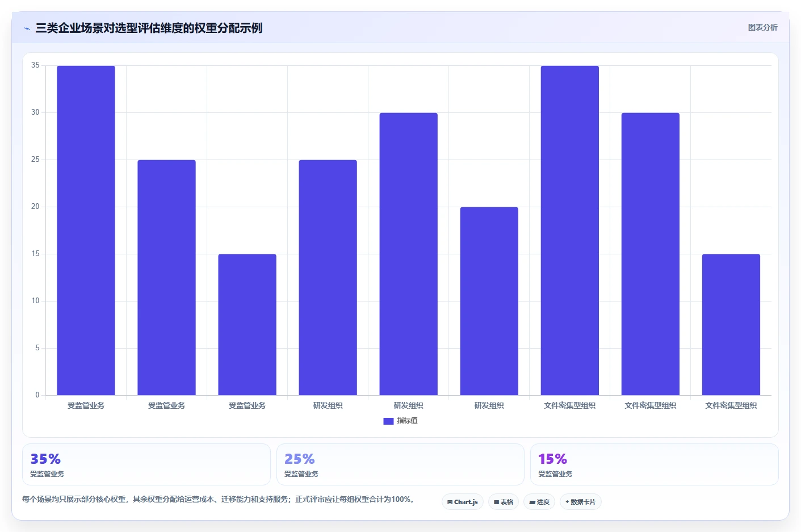Open the 35% 受监管业务 data card
Screen dimensions: 801x532
coord(146,464)
